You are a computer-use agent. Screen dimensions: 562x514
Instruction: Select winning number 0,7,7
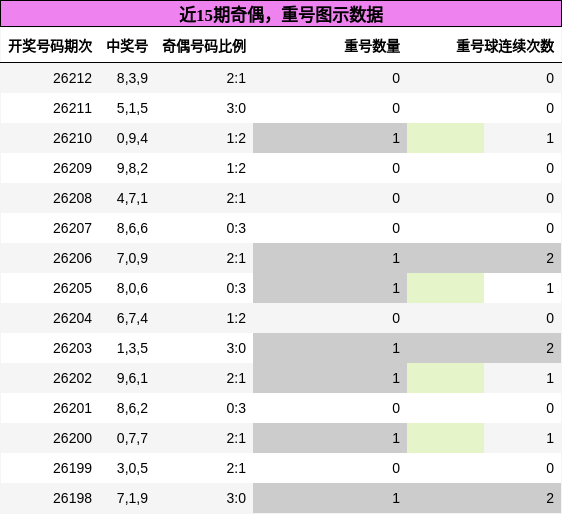[132, 438]
